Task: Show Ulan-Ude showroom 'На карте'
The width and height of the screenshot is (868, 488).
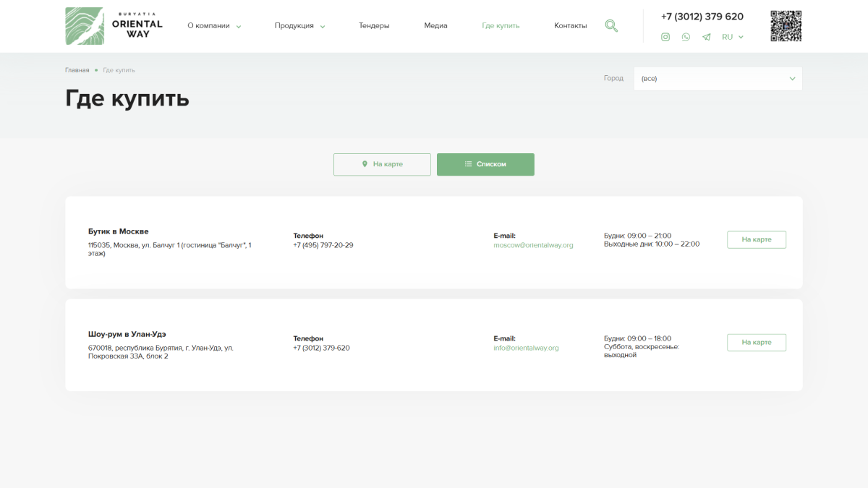Action: click(756, 342)
